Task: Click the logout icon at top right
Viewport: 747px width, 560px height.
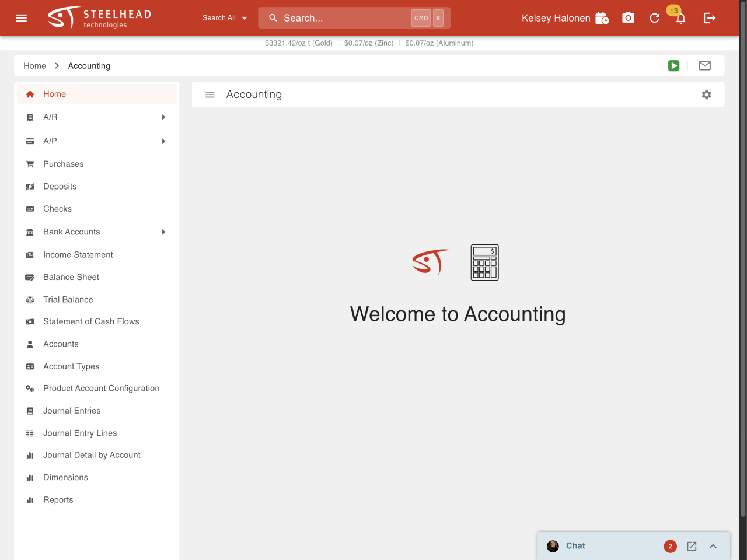Action: pyautogui.click(x=710, y=18)
